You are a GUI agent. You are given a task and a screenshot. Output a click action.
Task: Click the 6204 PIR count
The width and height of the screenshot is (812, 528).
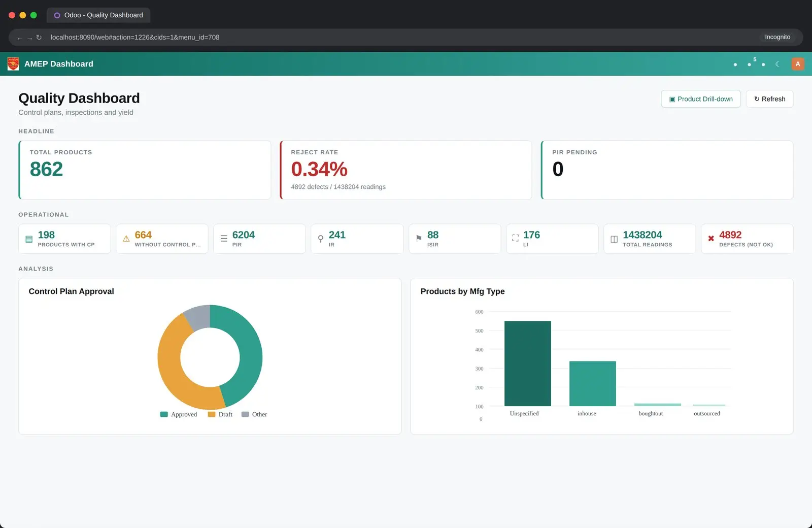click(x=244, y=235)
